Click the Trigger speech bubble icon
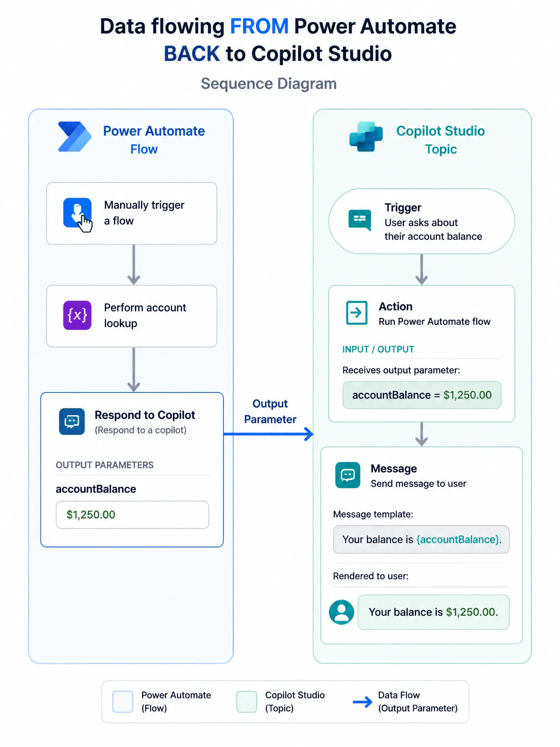The width and height of the screenshot is (560, 747). tap(360, 220)
